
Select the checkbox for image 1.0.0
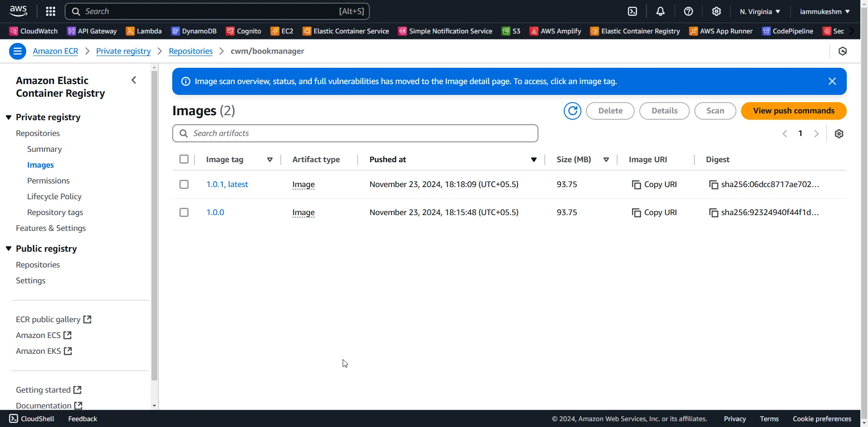tap(184, 212)
